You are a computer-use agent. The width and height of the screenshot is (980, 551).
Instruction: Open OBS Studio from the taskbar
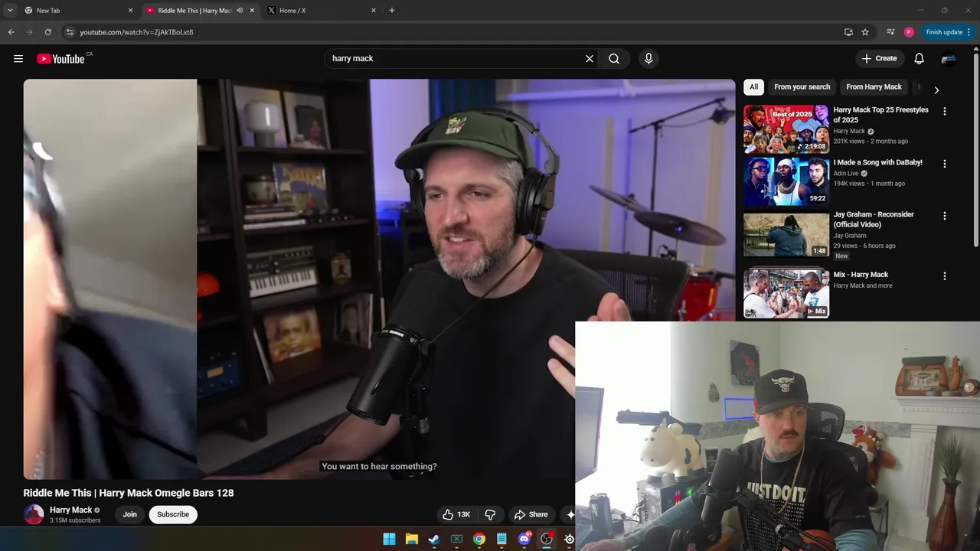click(547, 539)
